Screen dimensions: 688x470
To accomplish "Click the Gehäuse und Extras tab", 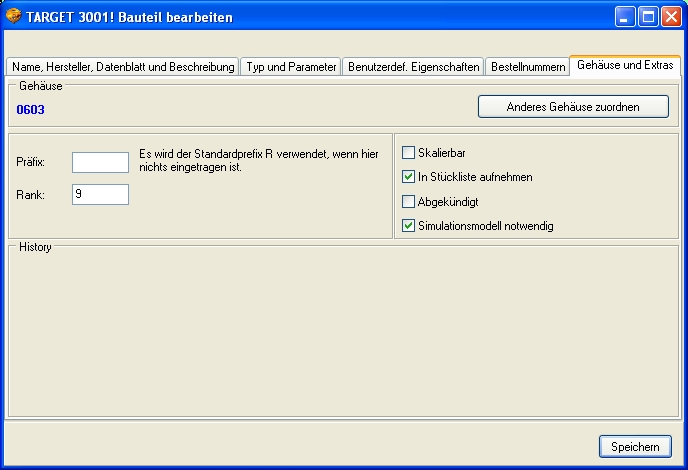I will coord(625,65).
